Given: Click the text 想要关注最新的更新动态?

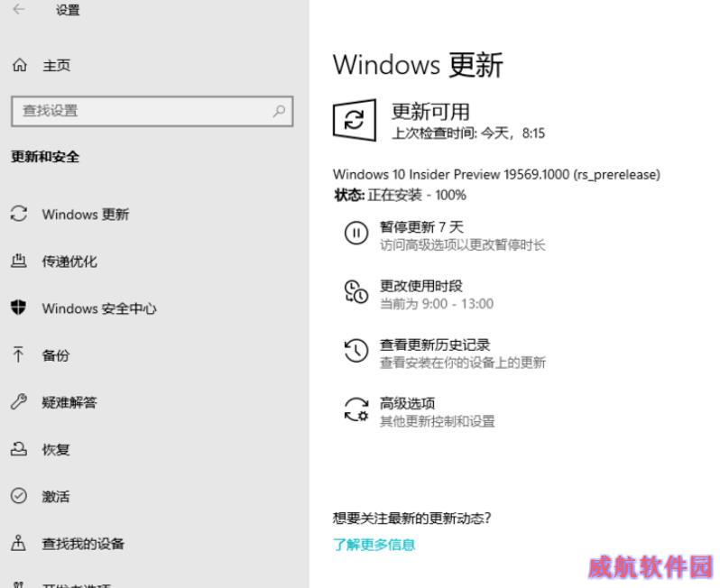Looking at the screenshot, I should pyautogui.click(x=412, y=519).
